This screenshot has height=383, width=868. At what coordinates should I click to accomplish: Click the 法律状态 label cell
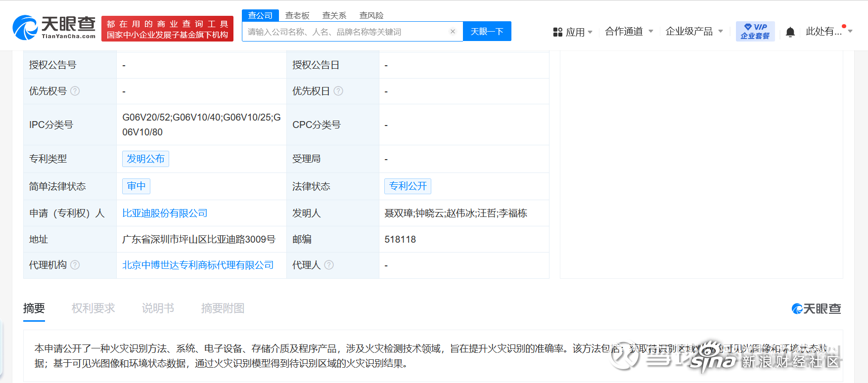click(333, 186)
